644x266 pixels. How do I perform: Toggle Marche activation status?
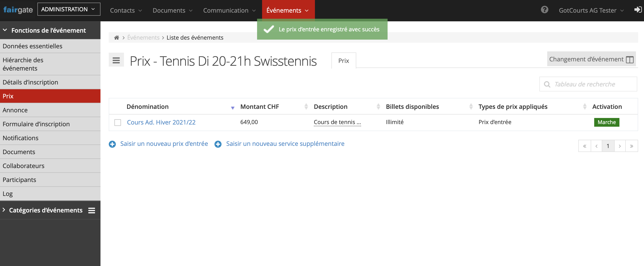tap(607, 122)
